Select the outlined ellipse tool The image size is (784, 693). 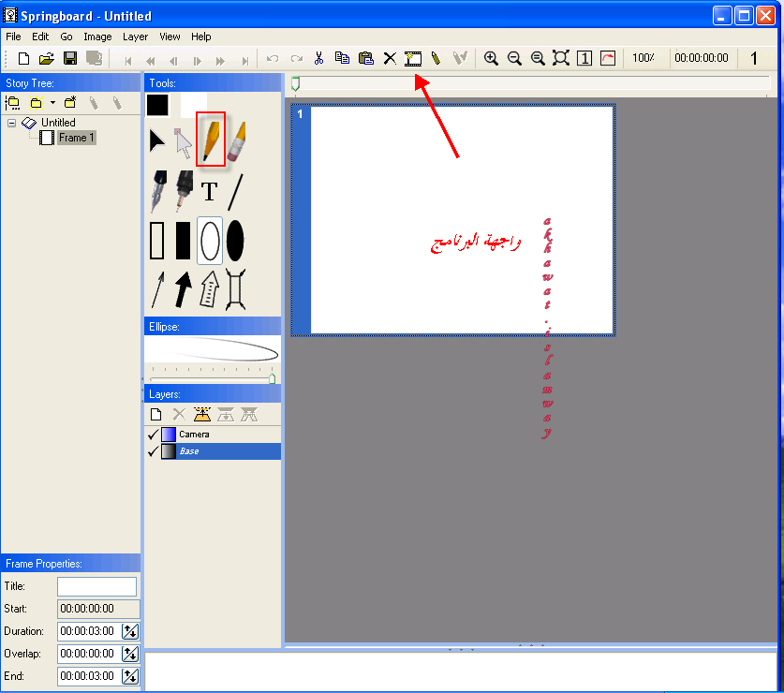(x=210, y=241)
